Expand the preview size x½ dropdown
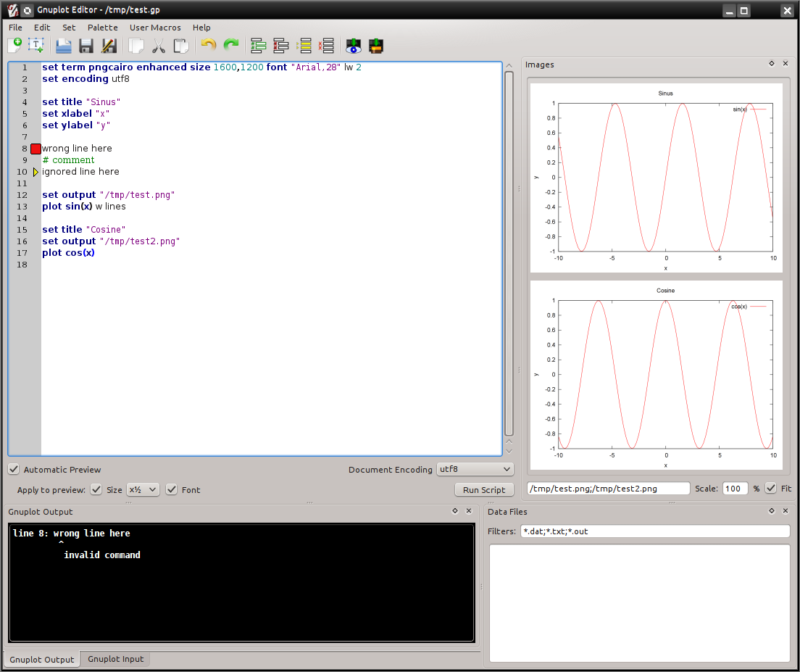 coord(143,490)
